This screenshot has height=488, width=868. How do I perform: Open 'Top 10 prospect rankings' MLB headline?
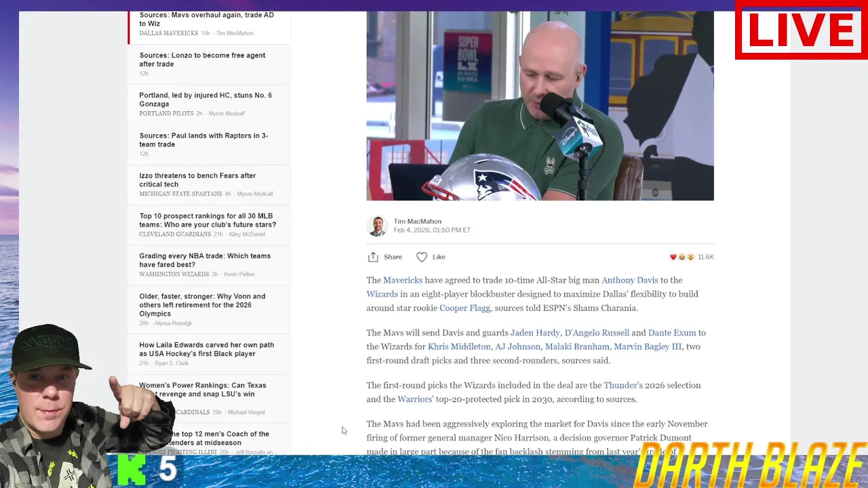(x=208, y=220)
